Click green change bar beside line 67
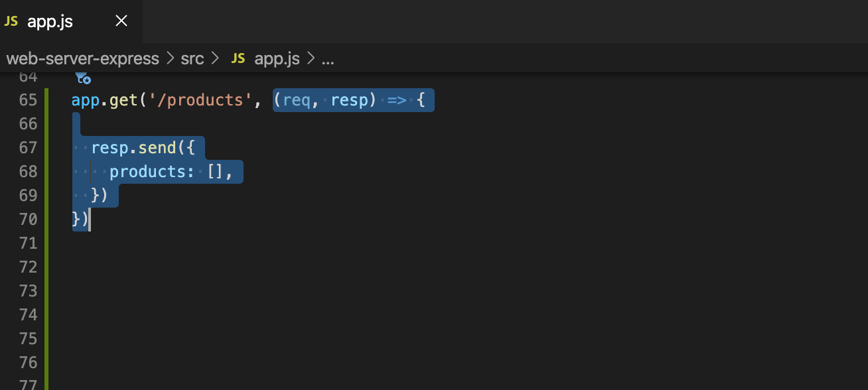 coord(46,147)
